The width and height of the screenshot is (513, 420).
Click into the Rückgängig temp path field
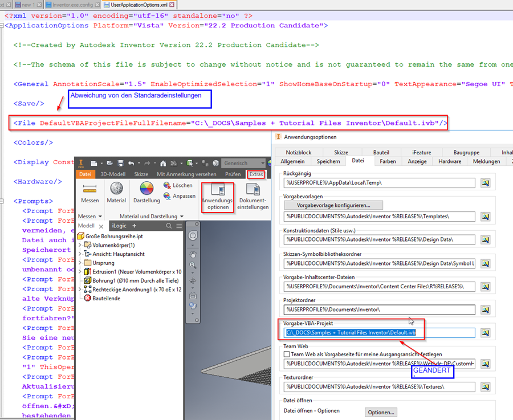tap(379, 183)
